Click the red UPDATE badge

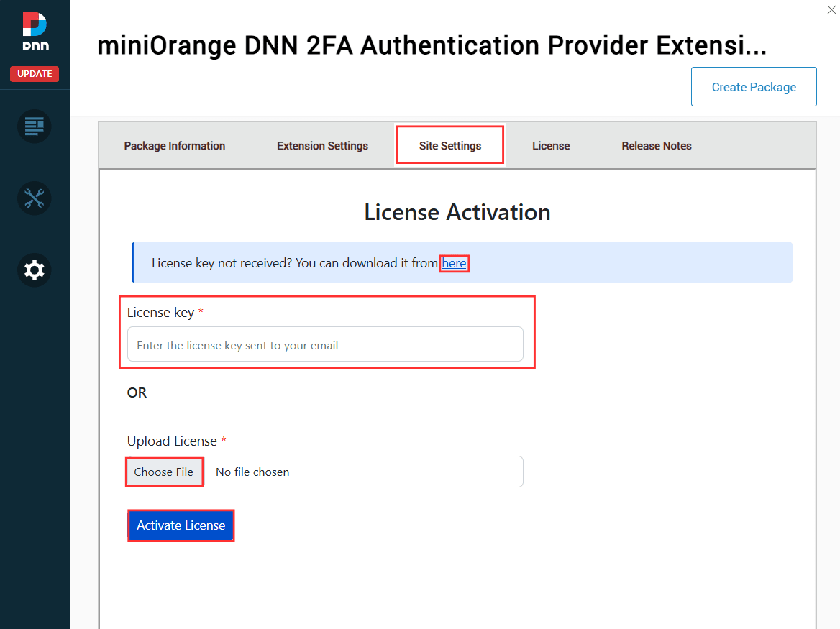pyautogui.click(x=34, y=73)
